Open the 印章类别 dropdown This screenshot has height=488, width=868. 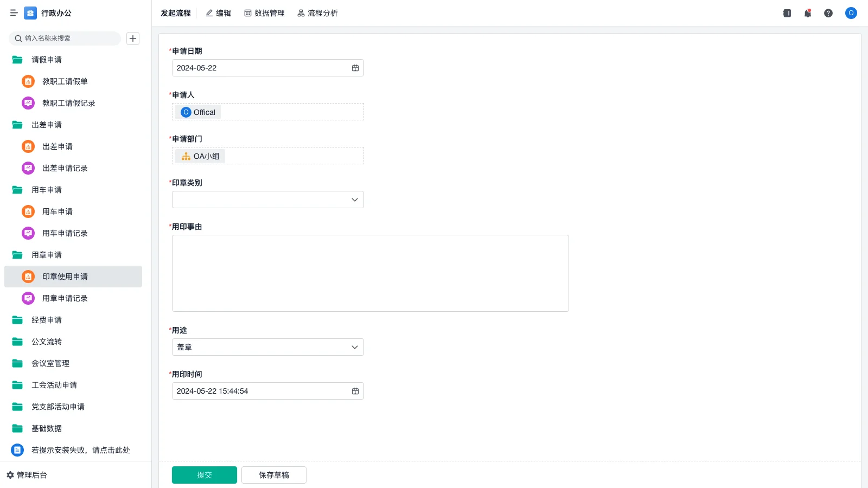268,200
